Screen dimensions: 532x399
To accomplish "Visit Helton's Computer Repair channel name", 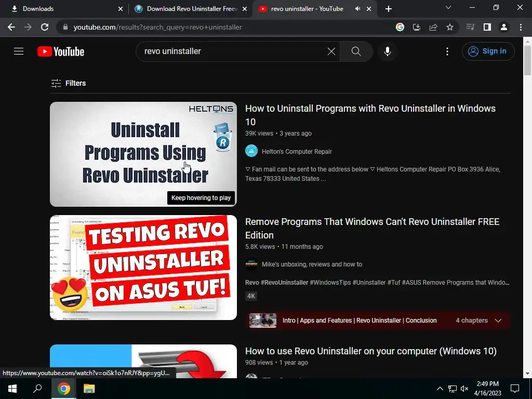I will point(297,151).
